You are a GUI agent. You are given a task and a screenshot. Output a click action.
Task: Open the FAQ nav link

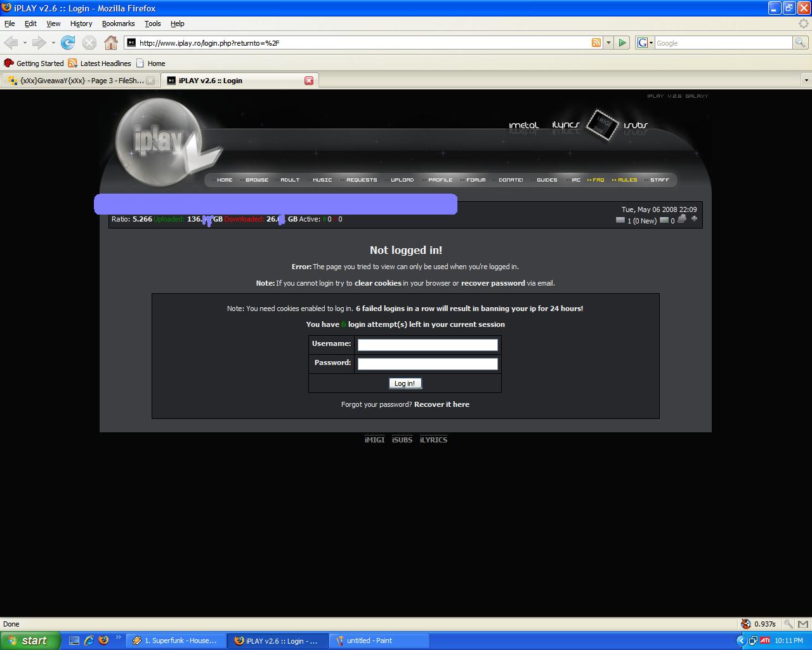tap(598, 180)
